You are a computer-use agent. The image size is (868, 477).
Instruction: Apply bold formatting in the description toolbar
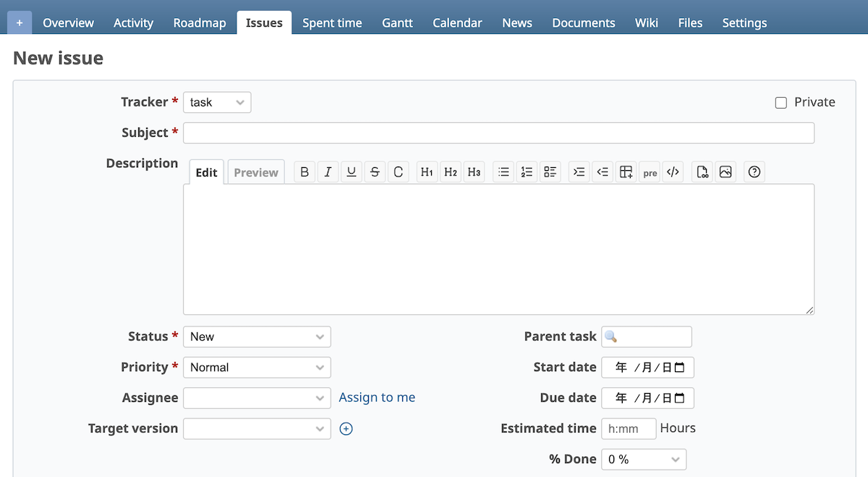coord(304,172)
